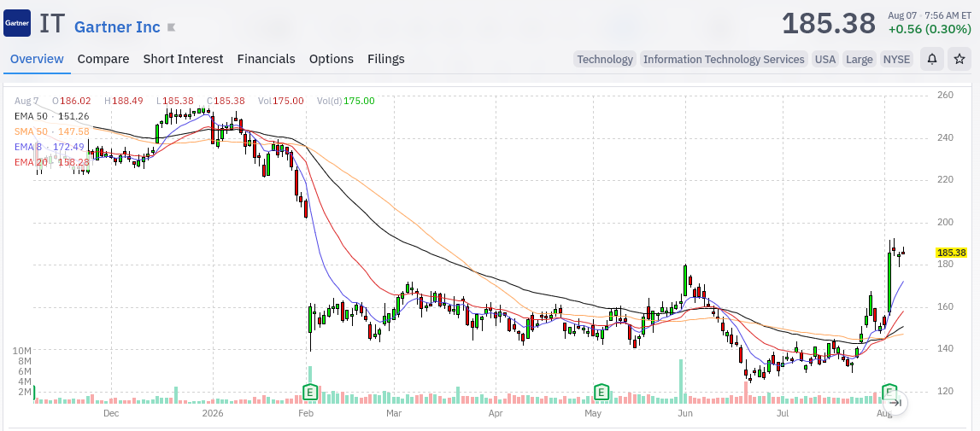980x431 pixels.
Task: Select the SMA 50 indicator legend
Action: [x=52, y=131]
